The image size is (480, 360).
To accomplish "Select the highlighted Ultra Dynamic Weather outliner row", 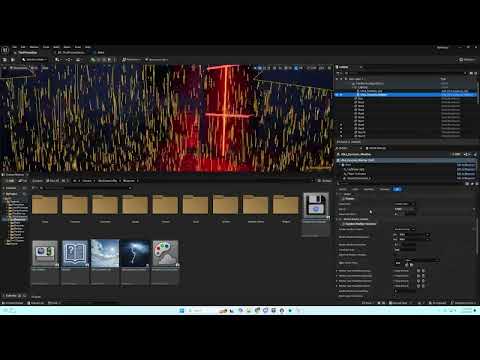I will point(406,95).
